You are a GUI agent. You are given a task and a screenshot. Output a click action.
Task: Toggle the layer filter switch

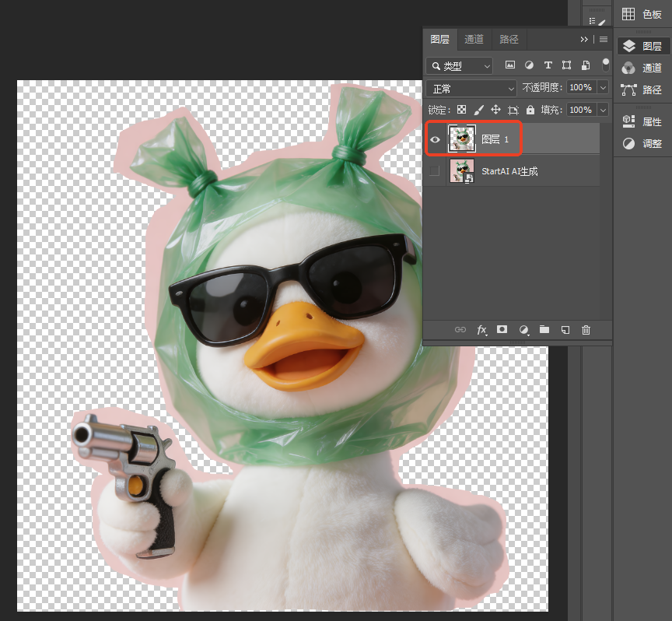(606, 65)
